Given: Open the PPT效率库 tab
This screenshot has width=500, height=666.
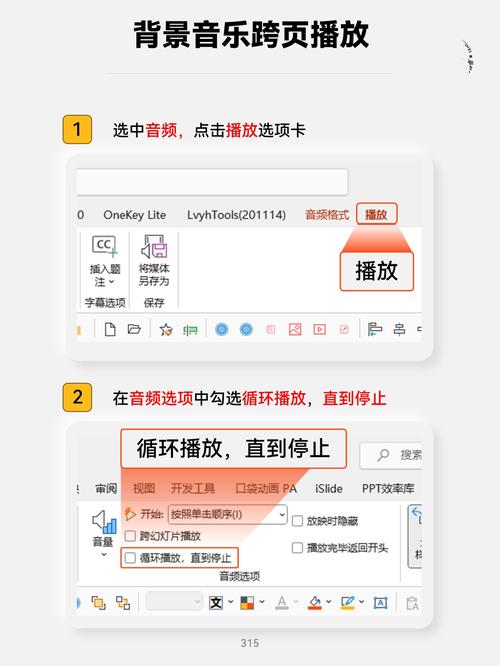Looking at the screenshot, I should (388, 488).
